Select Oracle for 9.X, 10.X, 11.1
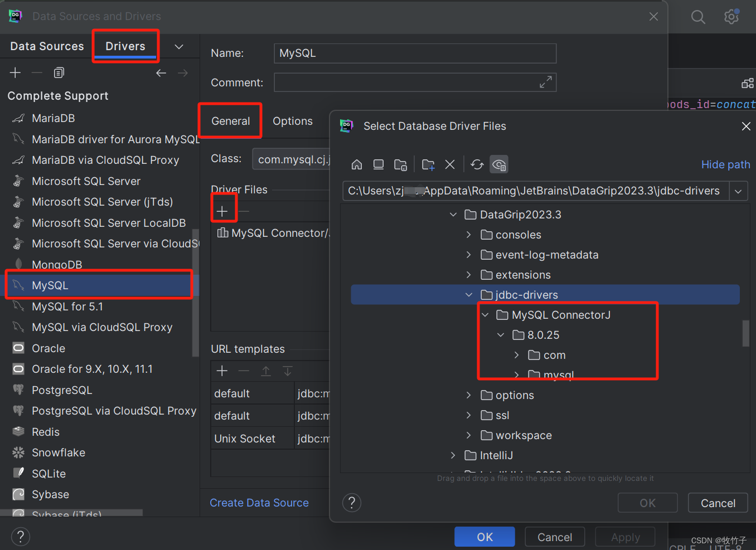This screenshot has width=756, height=550. [92, 369]
